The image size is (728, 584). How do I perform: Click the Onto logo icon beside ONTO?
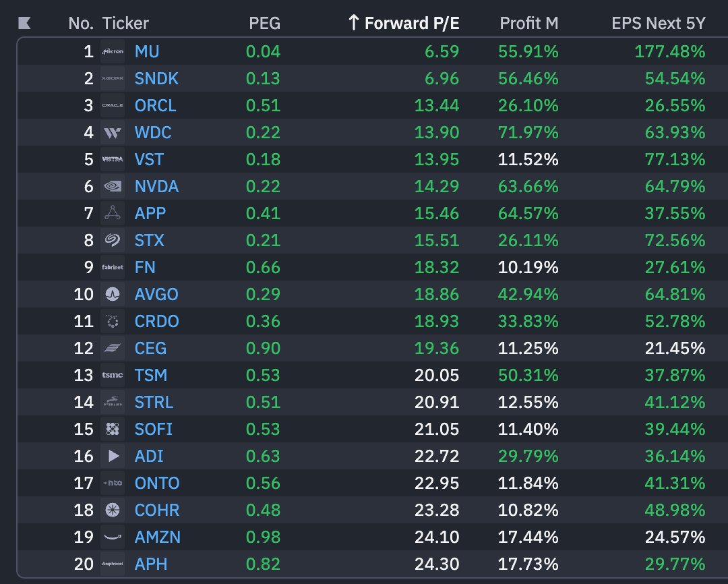pyautogui.click(x=113, y=483)
